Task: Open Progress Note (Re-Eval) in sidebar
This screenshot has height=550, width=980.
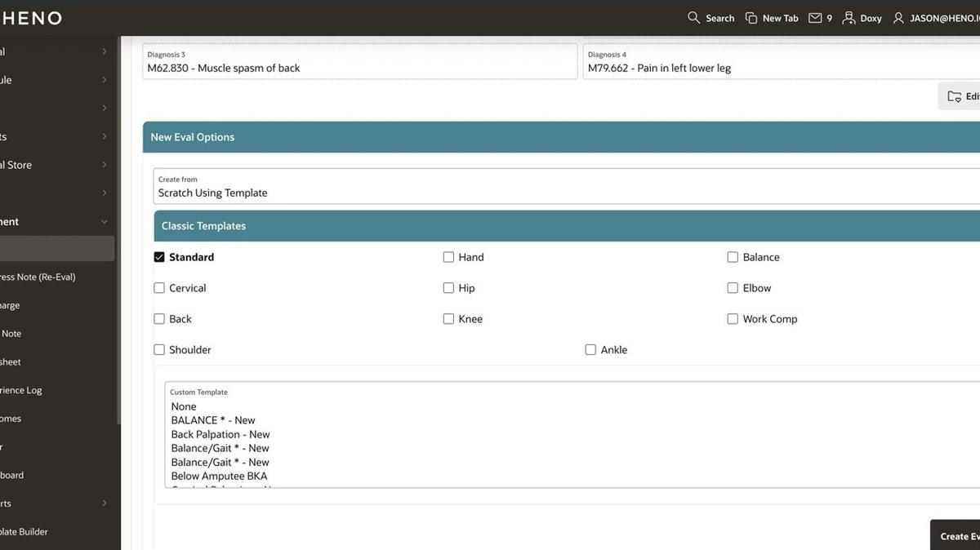Action: 37,276
